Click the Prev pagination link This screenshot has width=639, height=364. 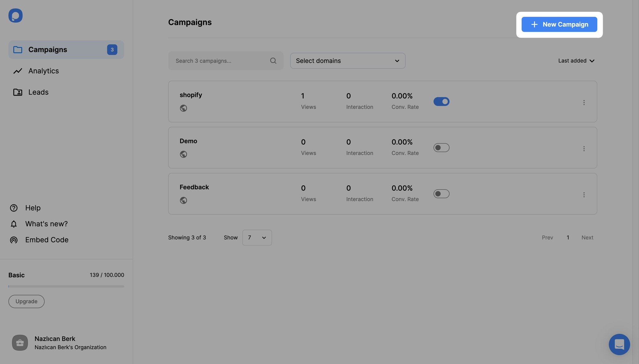(x=547, y=237)
